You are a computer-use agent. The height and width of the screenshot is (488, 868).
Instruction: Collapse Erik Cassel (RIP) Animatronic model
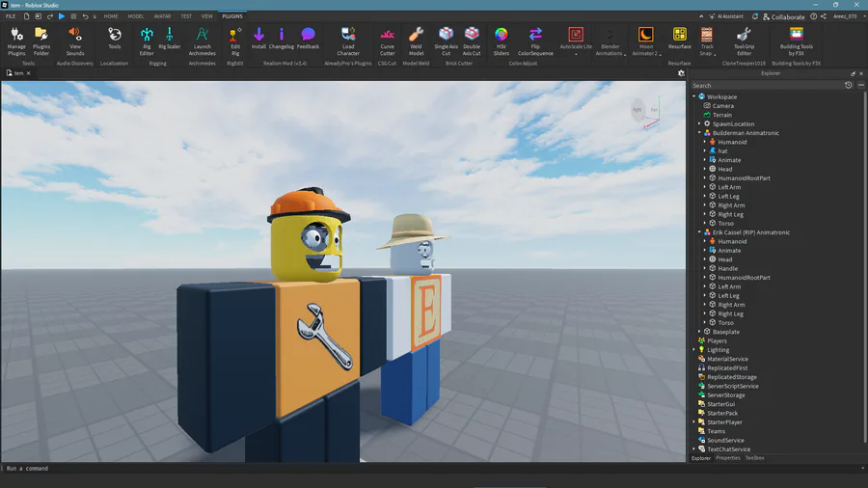click(700, 232)
